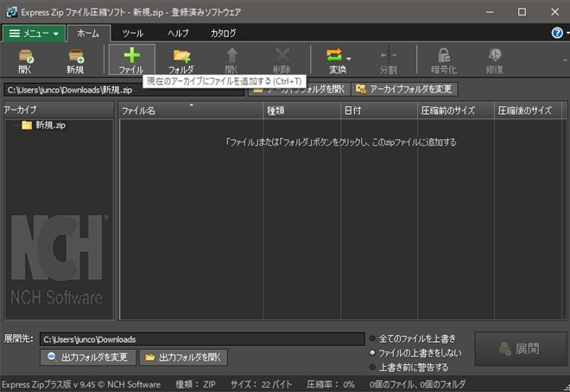The image size is (570, 392).
Task: Select 全てのファイルを上書き radio option
Action: coord(413,338)
